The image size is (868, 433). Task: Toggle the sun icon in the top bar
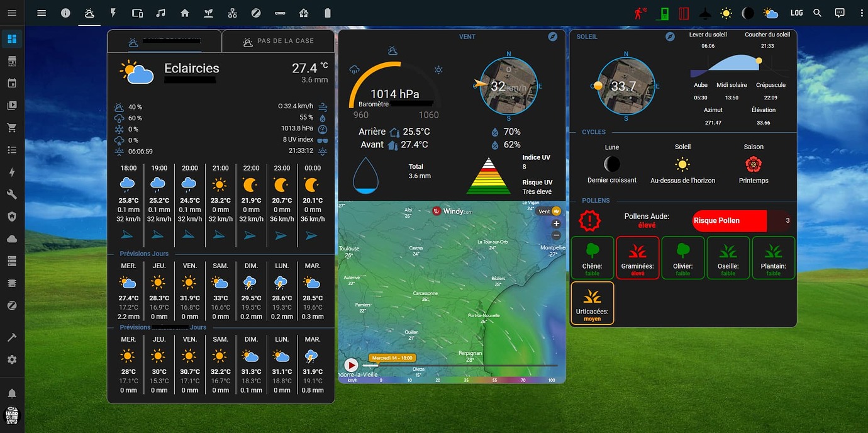[727, 13]
